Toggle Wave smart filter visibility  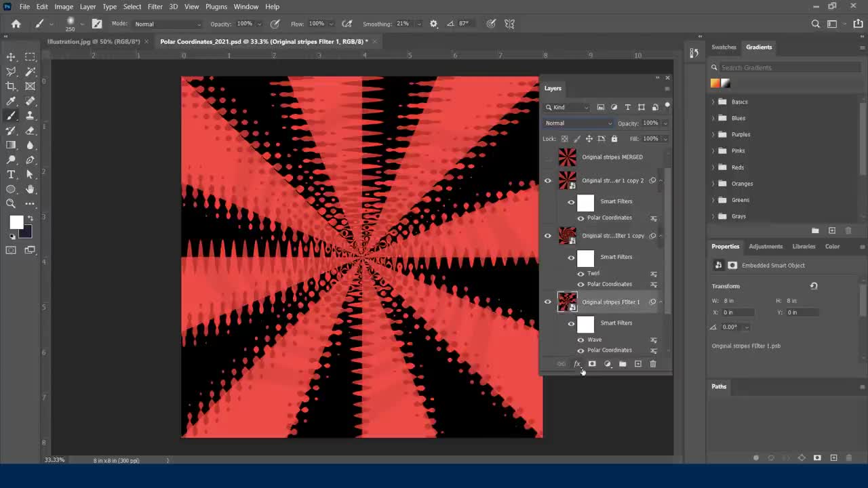580,340
